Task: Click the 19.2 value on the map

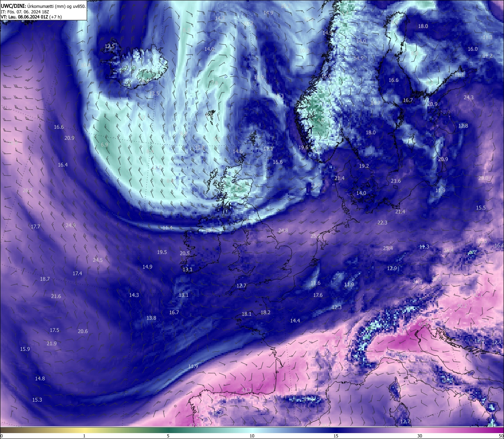Action: pyautogui.click(x=364, y=166)
